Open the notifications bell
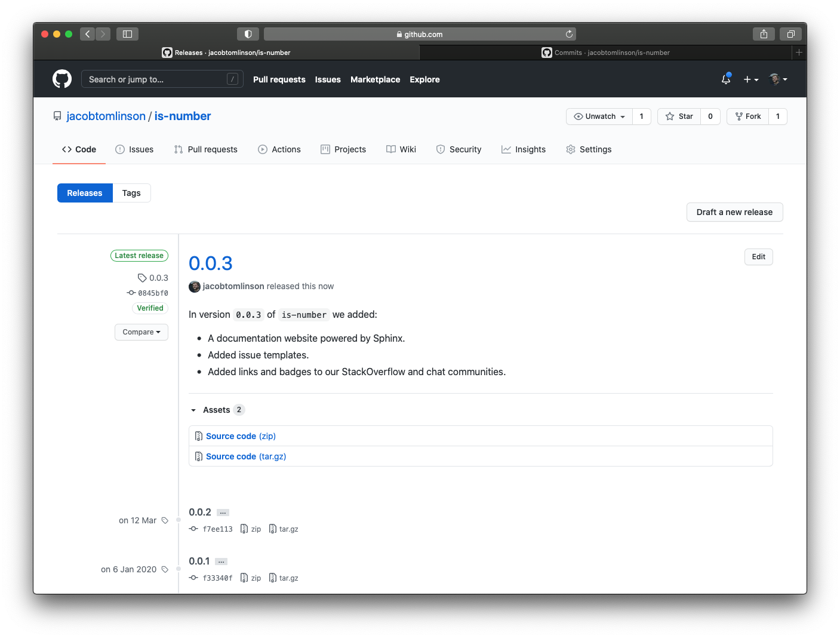Image resolution: width=840 pixels, height=638 pixels. [726, 79]
